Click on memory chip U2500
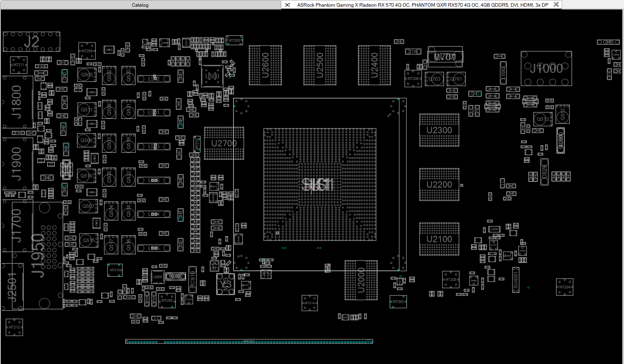Screen dimensions: 624x364 point(319,65)
